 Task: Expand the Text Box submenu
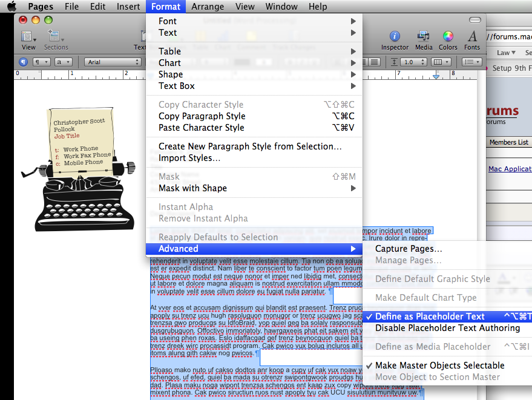coord(254,86)
